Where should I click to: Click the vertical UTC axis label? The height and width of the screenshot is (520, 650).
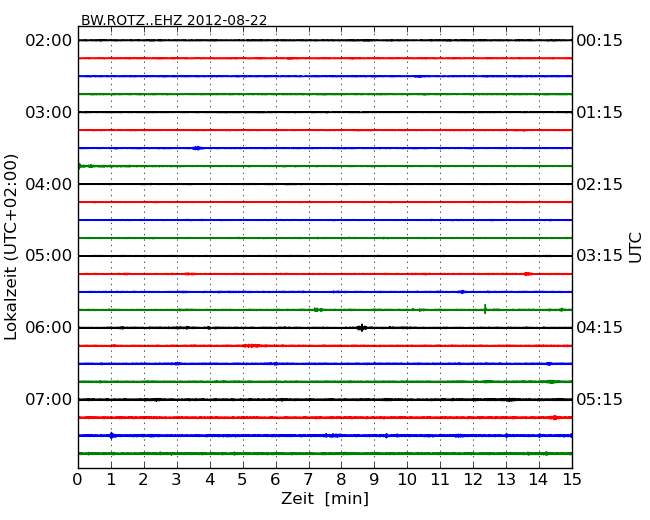coord(635,248)
